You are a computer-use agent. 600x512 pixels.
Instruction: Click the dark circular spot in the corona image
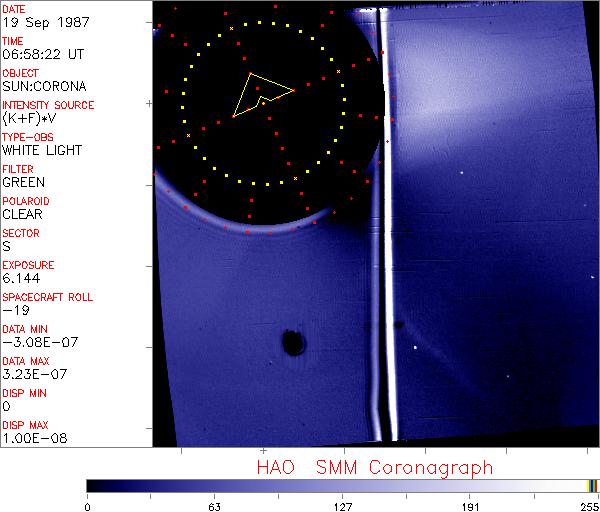tap(293, 344)
